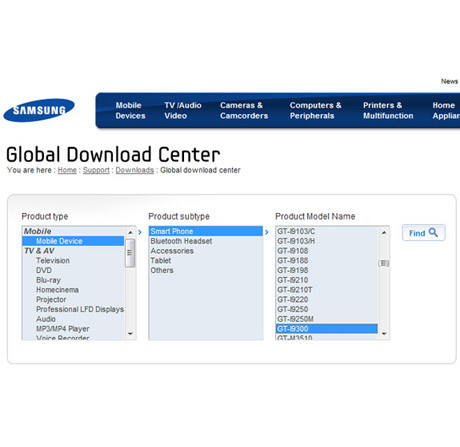Click the News link at top

point(449,81)
